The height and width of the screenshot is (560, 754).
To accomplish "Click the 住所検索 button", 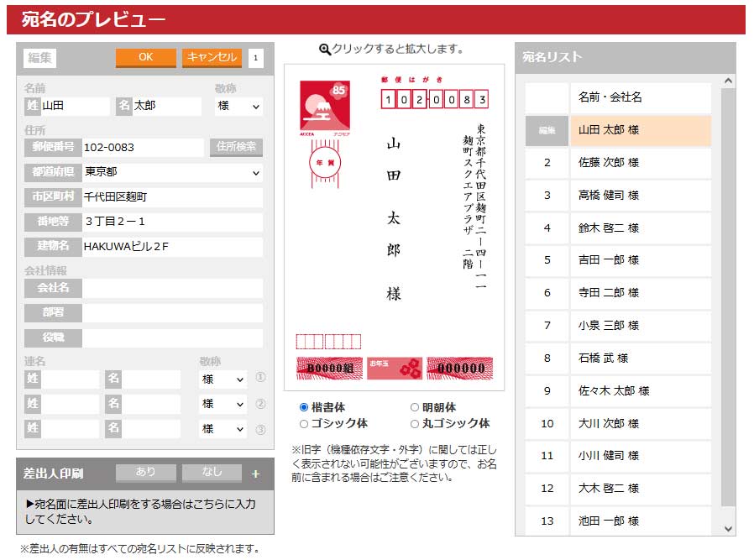I will pos(236,147).
